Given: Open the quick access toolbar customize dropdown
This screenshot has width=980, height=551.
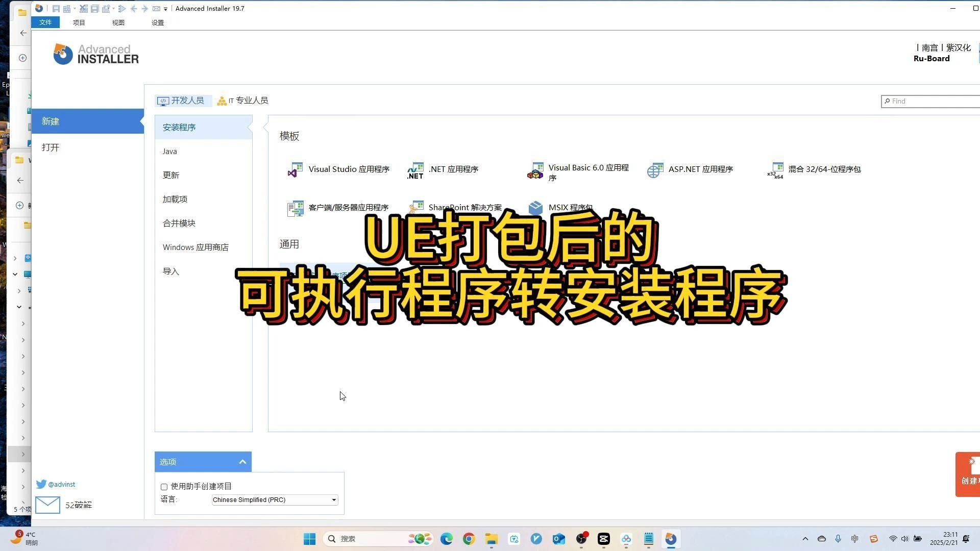Looking at the screenshot, I should [x=165, y=9].
